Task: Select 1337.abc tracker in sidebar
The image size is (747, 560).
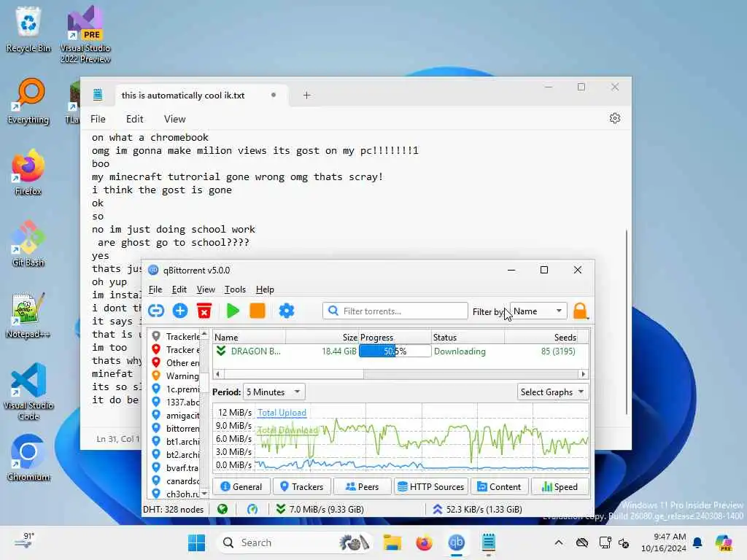Action: point(176,402)
